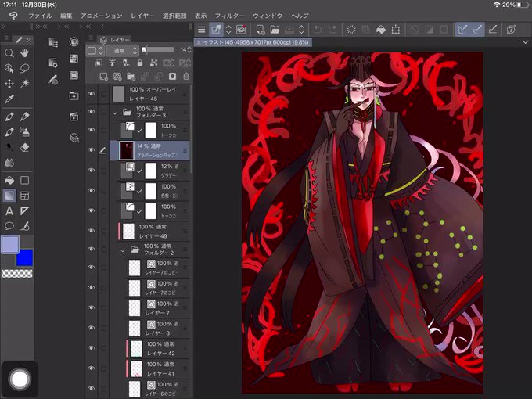Viewport: 532px width, 399px height.
Task: Open the layer panel menu icon beside レイヤー tab
Action: (x=91, y=38)
